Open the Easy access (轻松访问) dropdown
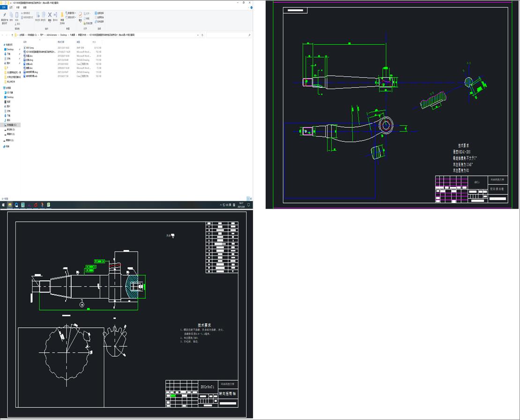The image size is (520, 420). click(71, 17)
